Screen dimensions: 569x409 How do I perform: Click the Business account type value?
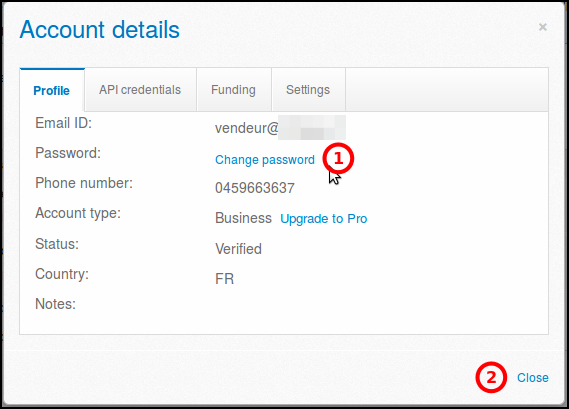243,218
